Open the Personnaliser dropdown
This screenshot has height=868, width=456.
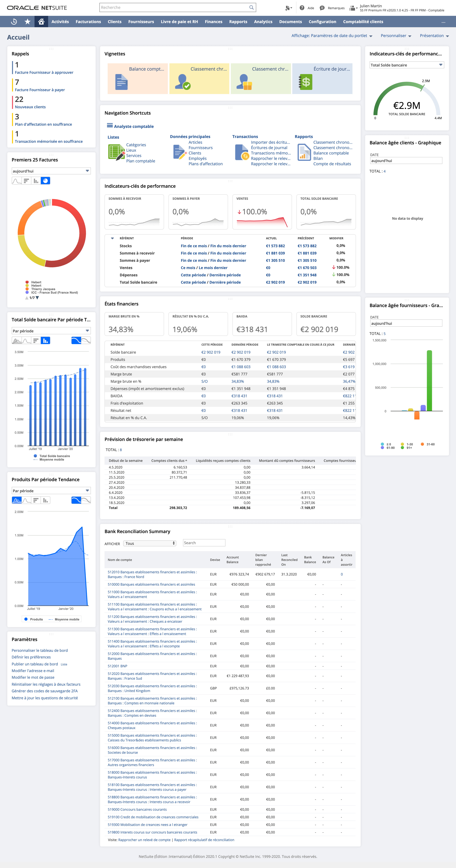pyautogui.click(x=396, y=36)
